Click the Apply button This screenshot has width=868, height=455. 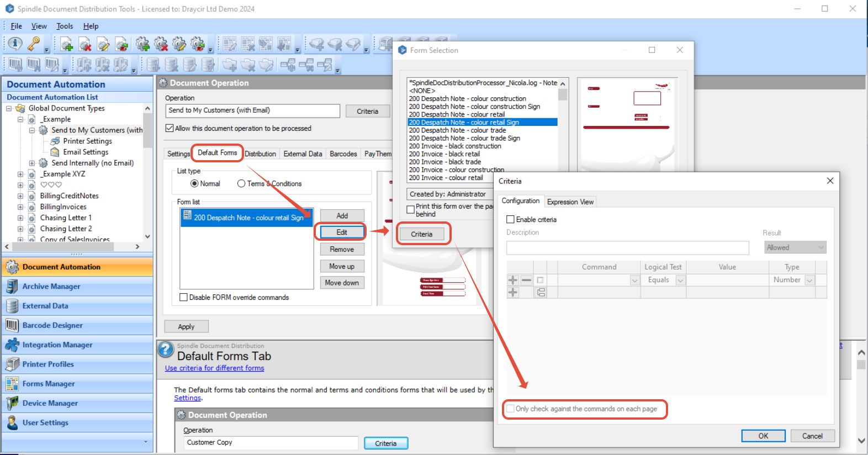pos(187,327)
